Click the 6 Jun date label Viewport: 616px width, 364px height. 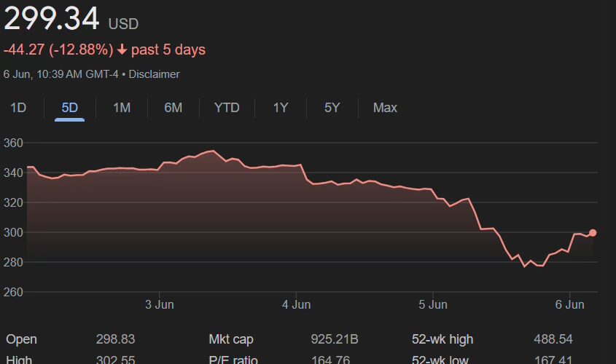(570, 304)
